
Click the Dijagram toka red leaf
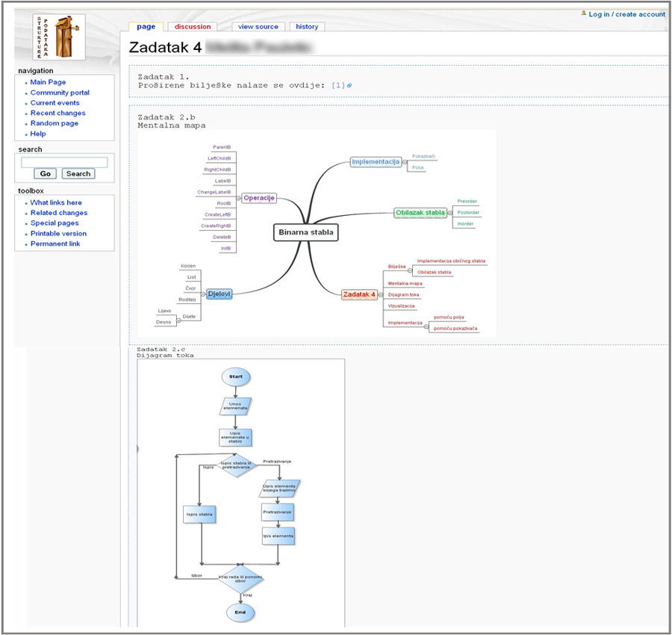pos(403,294)
